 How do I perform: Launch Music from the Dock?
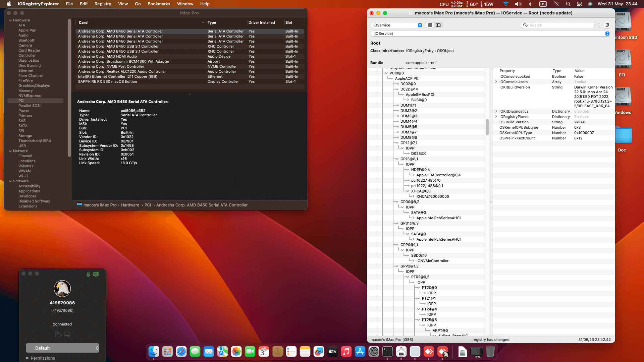(x=346, y=352)
